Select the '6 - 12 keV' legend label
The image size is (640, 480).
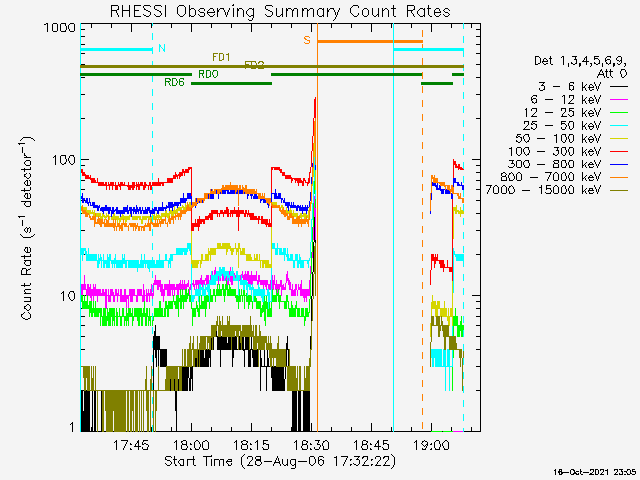566,100
